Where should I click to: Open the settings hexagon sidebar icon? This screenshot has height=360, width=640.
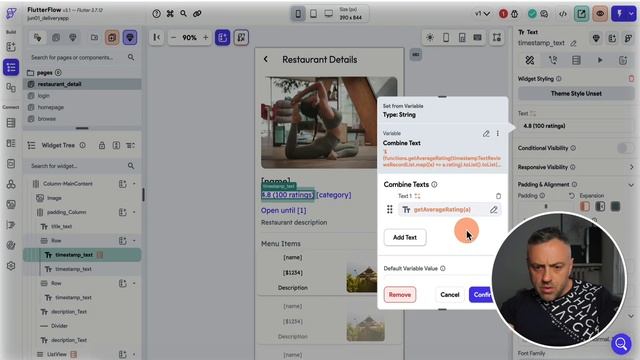(x=11, y=266)
